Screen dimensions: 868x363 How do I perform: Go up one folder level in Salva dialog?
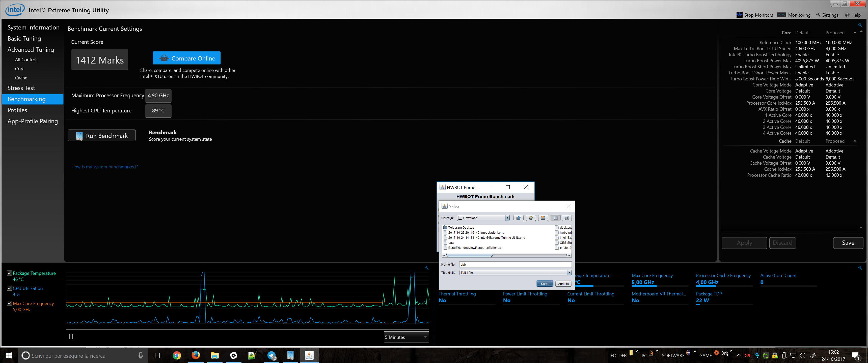point(518,218)
